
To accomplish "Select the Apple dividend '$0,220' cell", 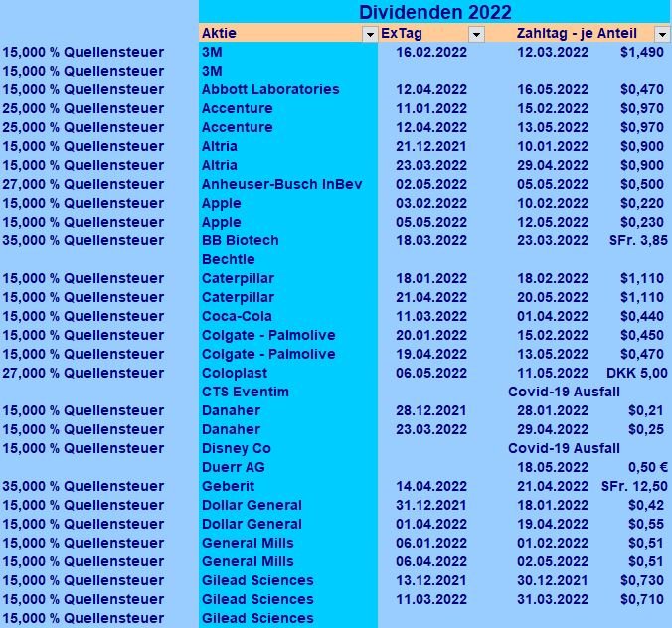I will coord(642,203).
